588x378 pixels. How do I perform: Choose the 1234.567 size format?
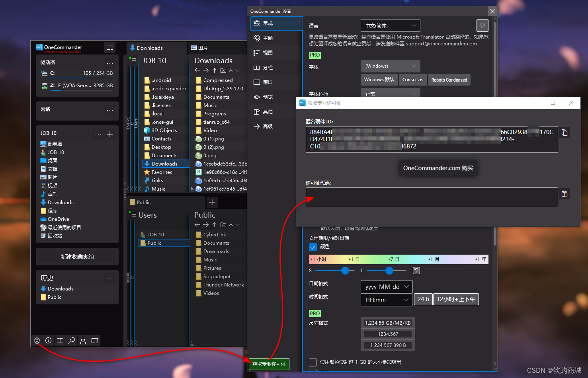388,334
